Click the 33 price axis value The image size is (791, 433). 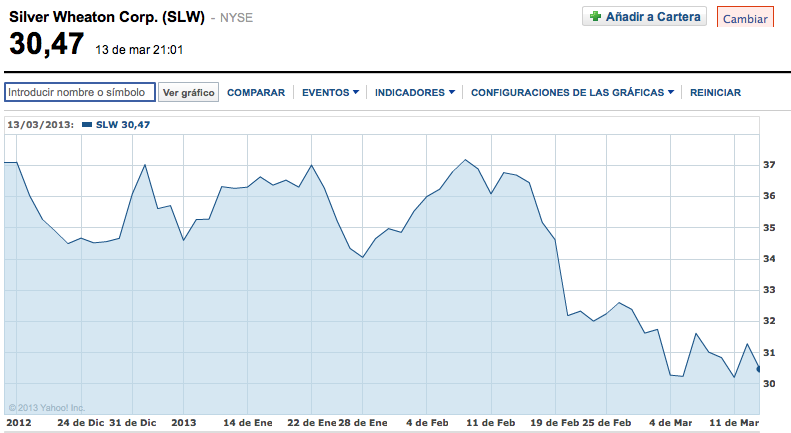pos(769,290)
